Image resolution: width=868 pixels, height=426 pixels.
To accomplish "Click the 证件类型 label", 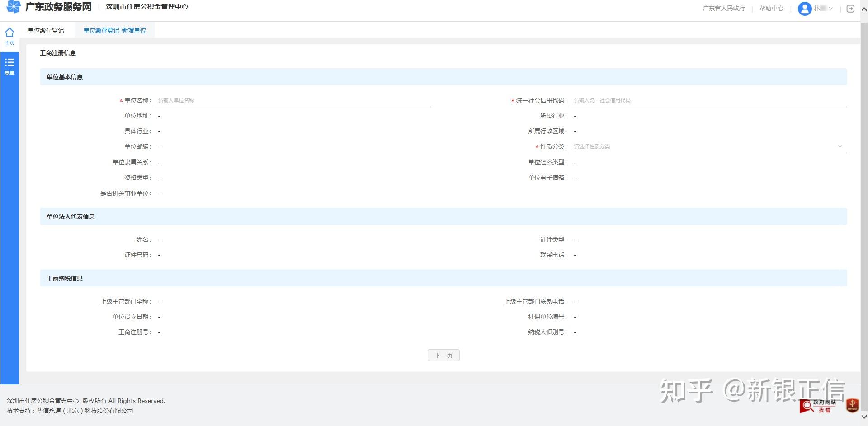I will click(x=553, y=239).
